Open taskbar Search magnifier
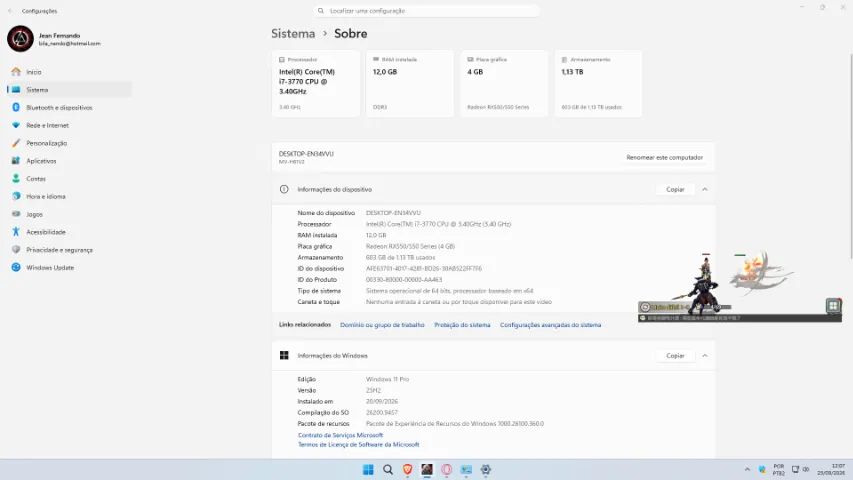853x480 pixels. (x=388, y=469)
